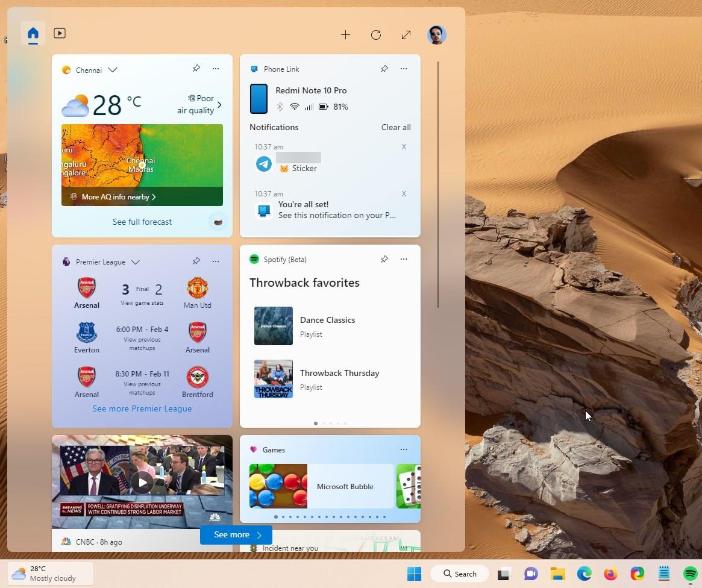Click the Redmi Note 10 Pro phone icon
This screenshot has width=702, height=588.
click(x=259, y=98)
